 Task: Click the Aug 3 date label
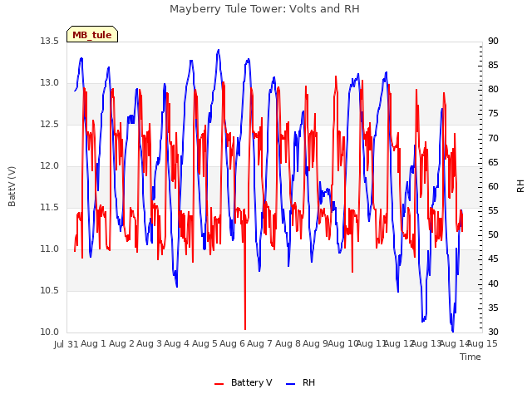tap(149, 343)
